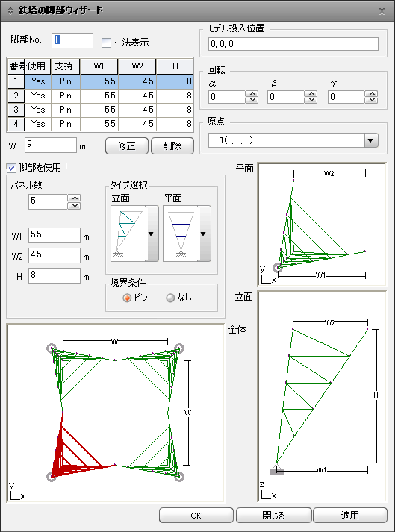395x532 pixels.
Task: Decrease the α rotation with down arrow
Action: (x=252, y=100)
